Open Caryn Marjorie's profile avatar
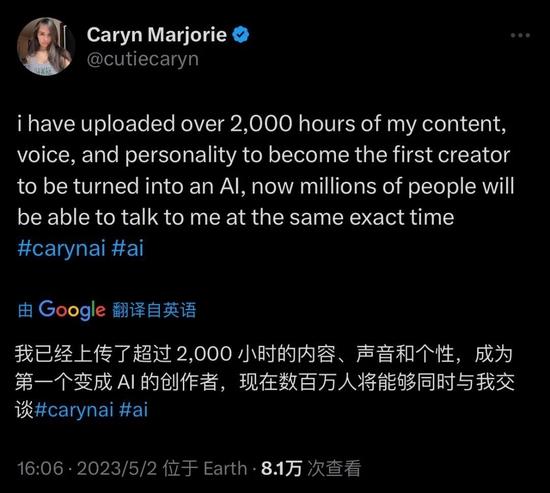 click(x=45, y=46)
